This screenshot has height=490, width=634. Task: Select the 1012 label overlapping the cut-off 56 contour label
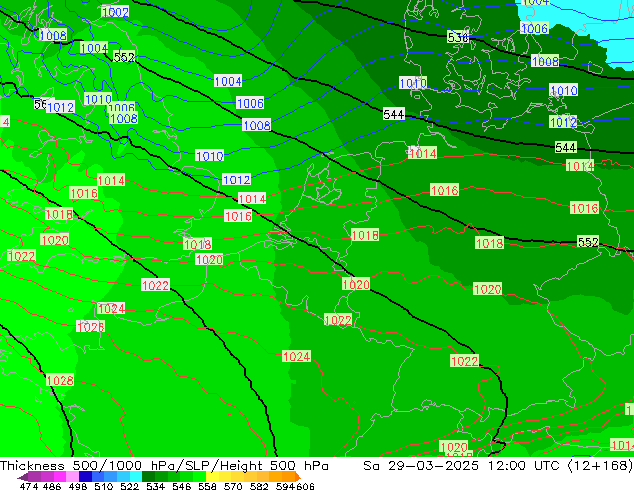(x=60, y=108)
